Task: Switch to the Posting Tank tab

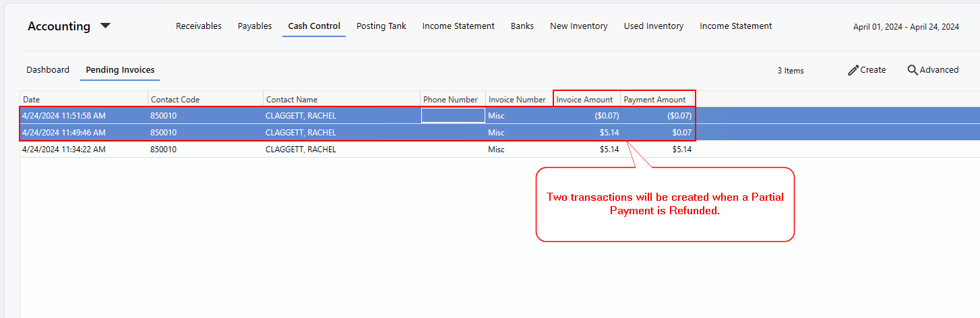Action: point(381,26)
